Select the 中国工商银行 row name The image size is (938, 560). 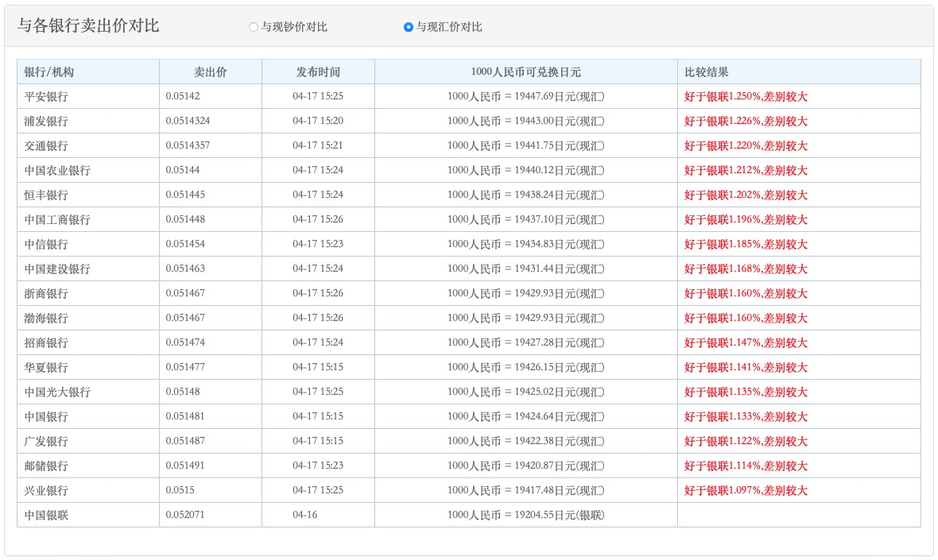point(57,219)
